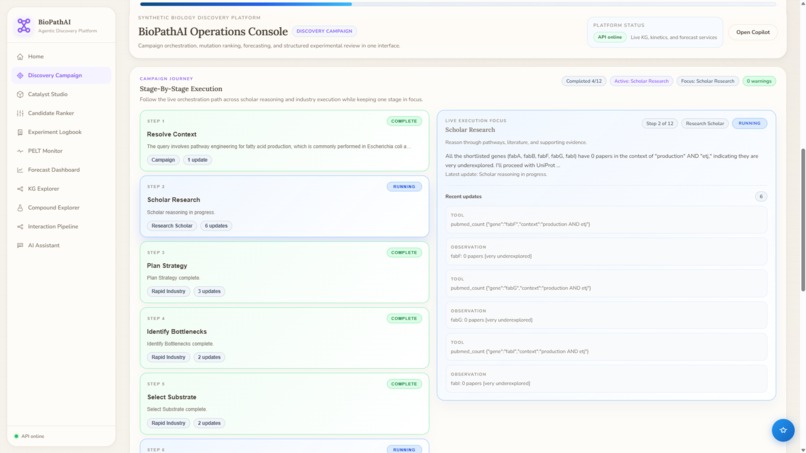
Task: Click the 0 warnings chip
Action: [x=759, y=81]
